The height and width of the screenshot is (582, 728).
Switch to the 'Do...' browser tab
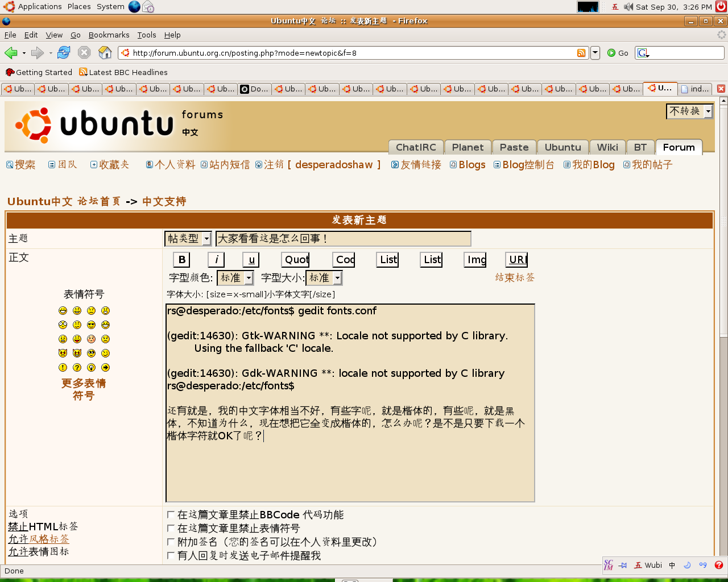255,89
